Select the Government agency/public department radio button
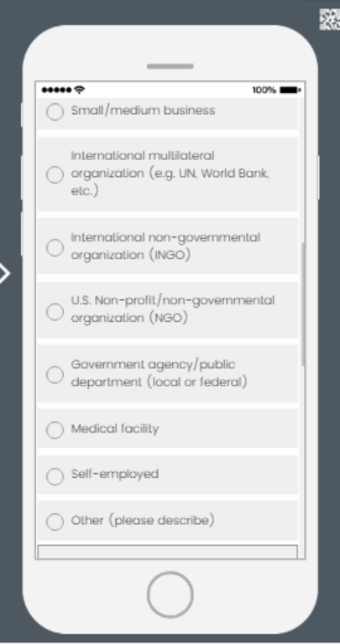Viewport: 340px width, 644px height. pyautogui.click(x=55, y=375)
